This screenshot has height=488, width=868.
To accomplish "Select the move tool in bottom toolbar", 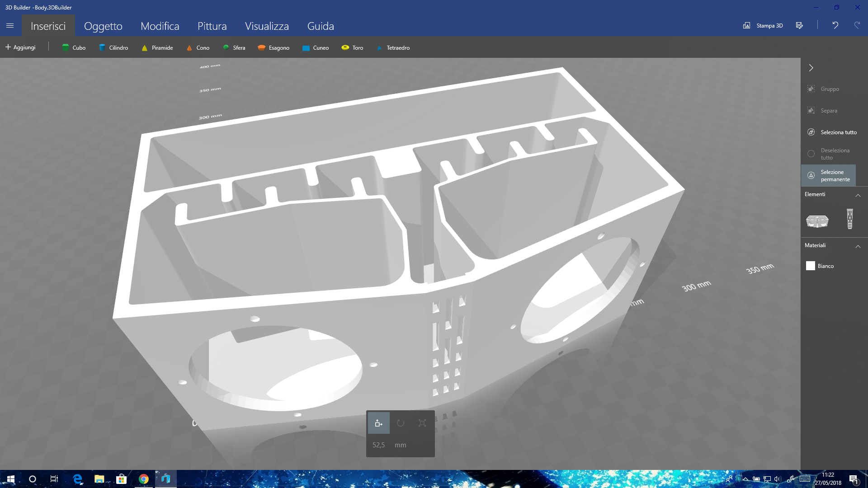I will pyautogui.click(x=379, y=423).
